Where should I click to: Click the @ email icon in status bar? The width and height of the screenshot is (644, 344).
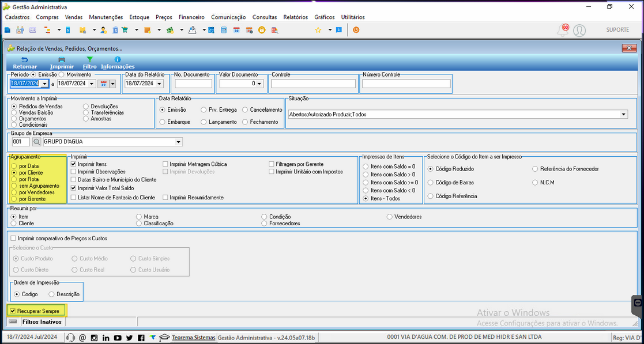[82, 338]
